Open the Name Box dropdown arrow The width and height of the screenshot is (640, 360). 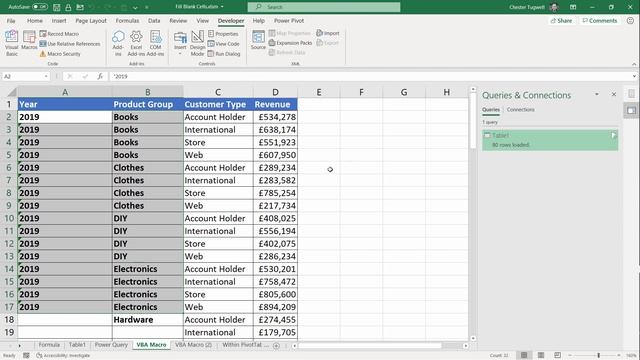coord(46,76)
